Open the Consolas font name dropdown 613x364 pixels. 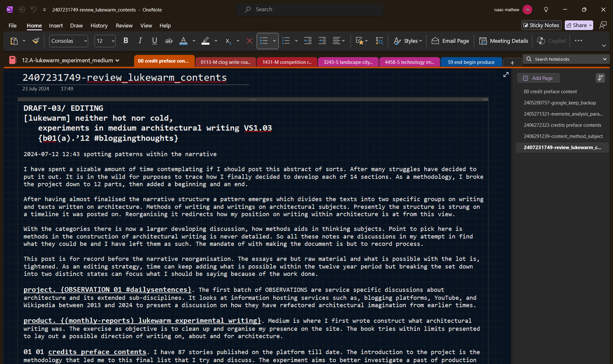85,41
